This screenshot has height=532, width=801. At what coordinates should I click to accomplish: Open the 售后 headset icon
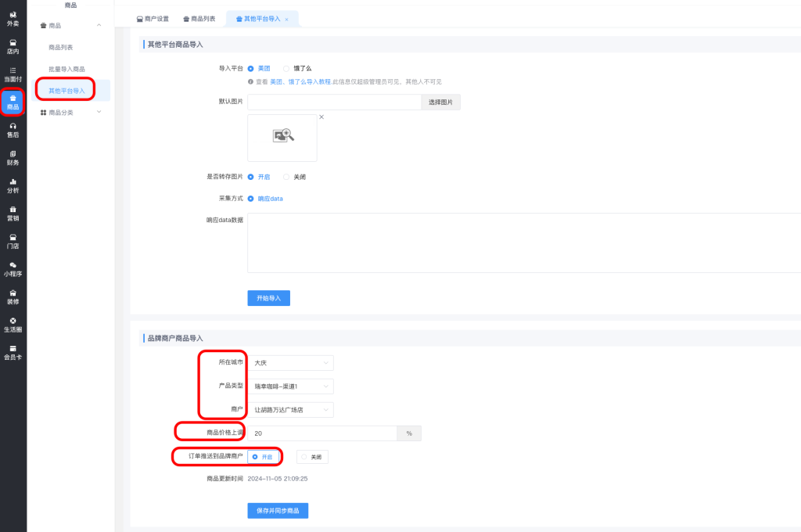[x=13, y=130]
